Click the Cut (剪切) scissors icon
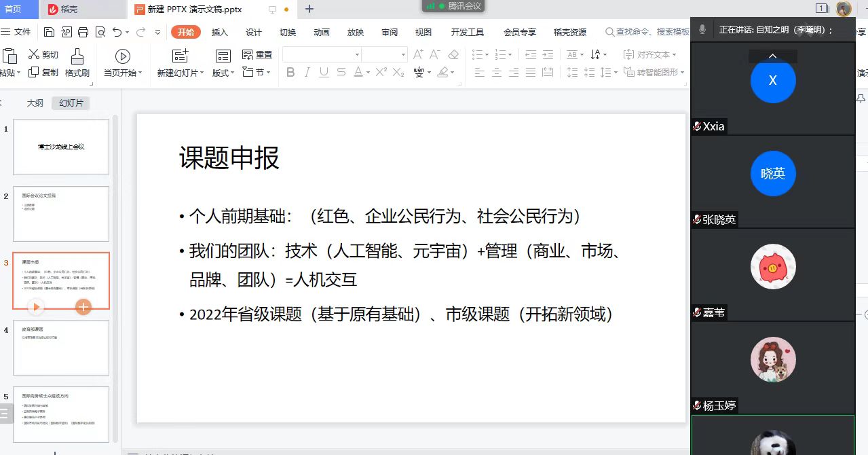 [35, 54]
